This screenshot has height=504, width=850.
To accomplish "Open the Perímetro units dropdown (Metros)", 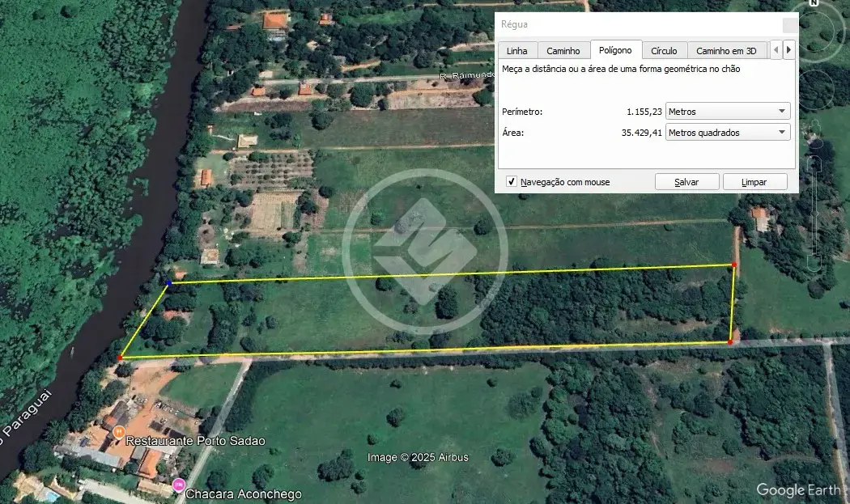I will pos(728,111).
